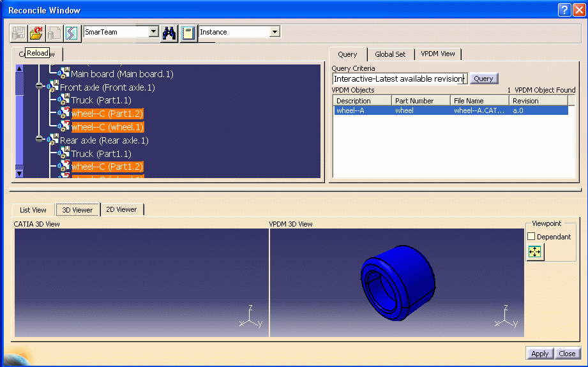Click the blue zigzag toolbar icon

click(x=72, y=33)
